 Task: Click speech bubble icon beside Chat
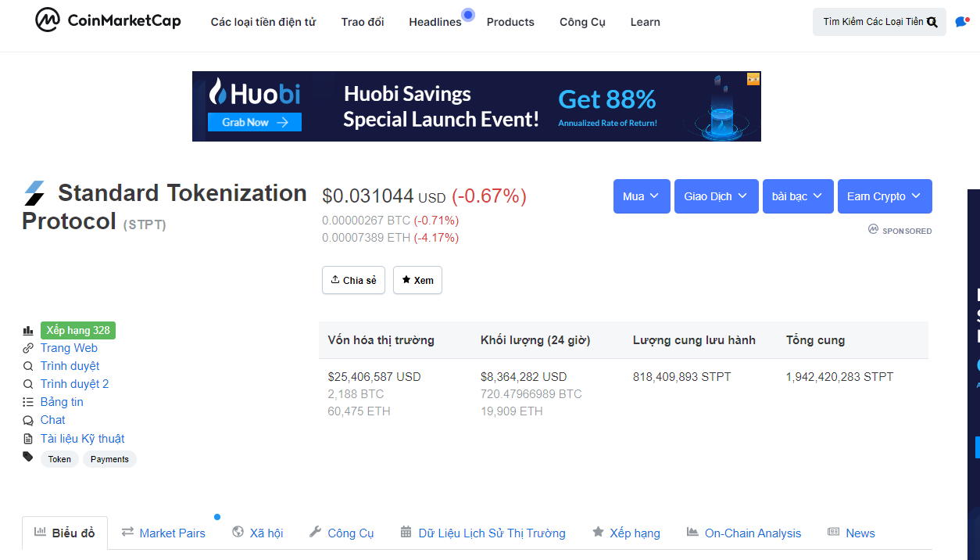click(28, 420)
